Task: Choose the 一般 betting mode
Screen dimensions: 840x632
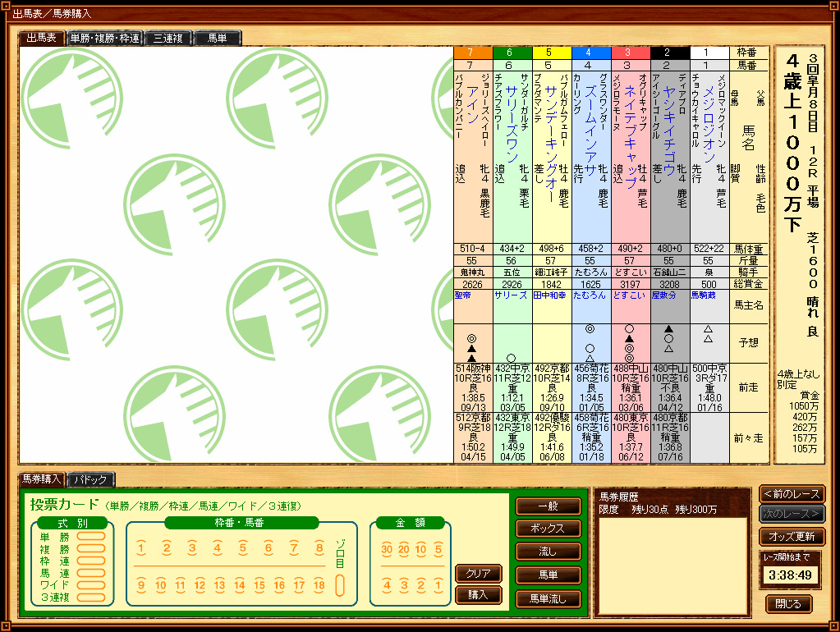Action: [x=548, y=506]
